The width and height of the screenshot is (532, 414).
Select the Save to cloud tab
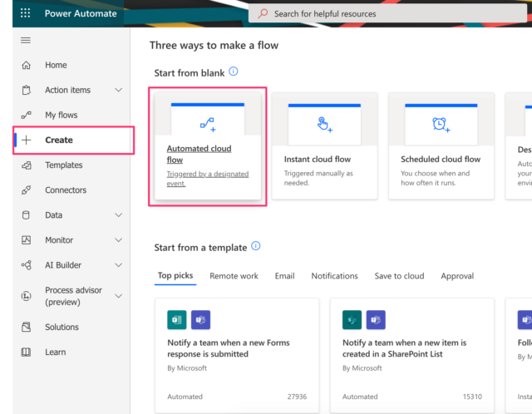click(x=399, y=276)
